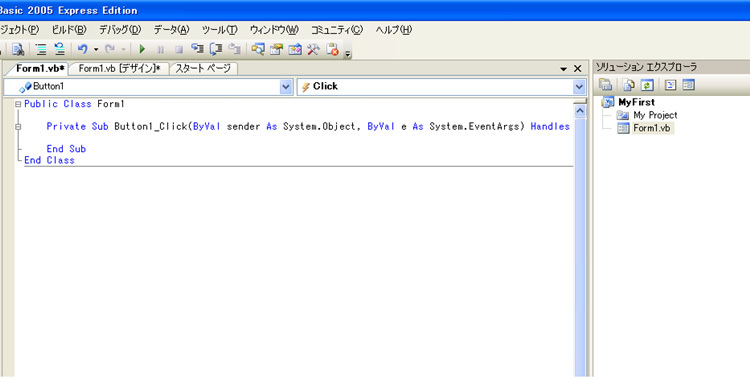Switch to the Form1.vb [デザイン]* tab
The height and width of the screenshot is (379, 750).
[x=119, y=68]
